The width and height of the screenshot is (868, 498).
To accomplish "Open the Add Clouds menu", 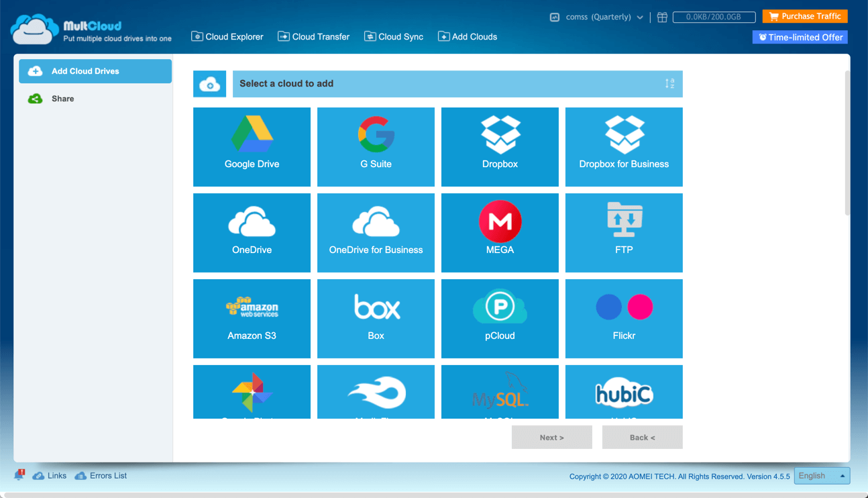I will coord(468,37).
